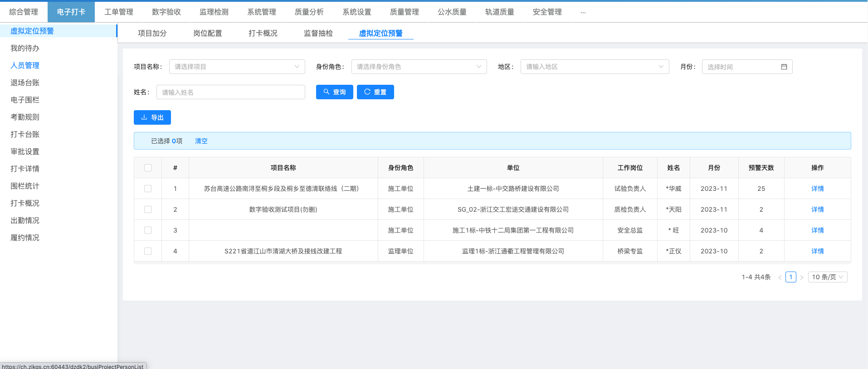Click page number 1 in pagination
The image size is (868, 369).
tap(791, 277)
